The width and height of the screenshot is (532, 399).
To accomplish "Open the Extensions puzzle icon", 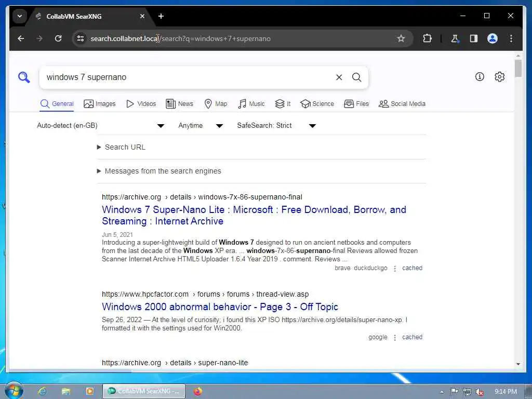I will 427,38.
